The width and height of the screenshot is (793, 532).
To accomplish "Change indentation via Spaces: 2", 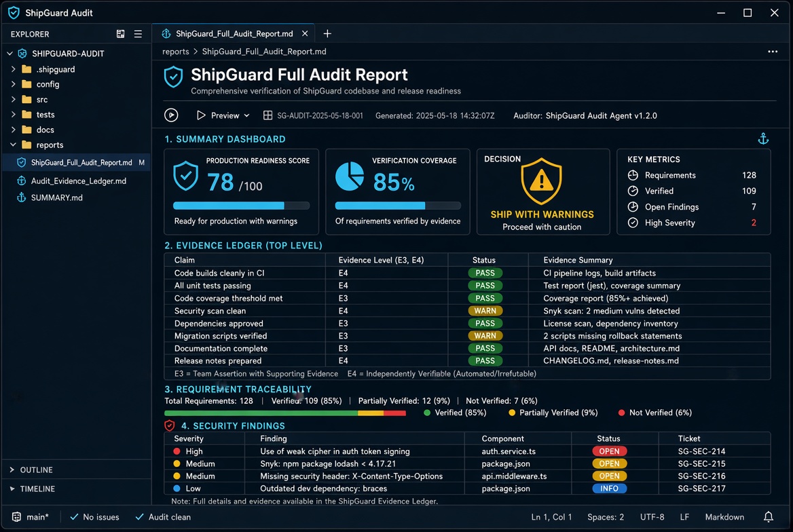I will coord(606,517).
